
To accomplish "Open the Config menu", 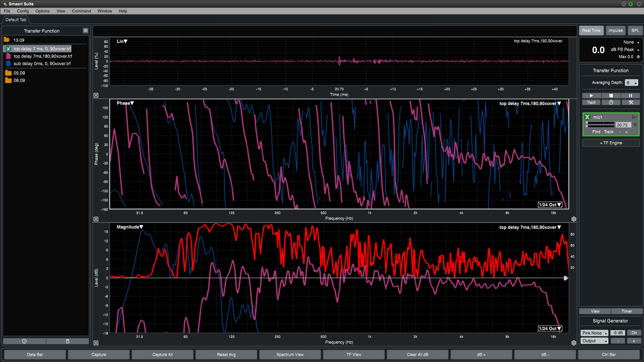I will (23, 11).
